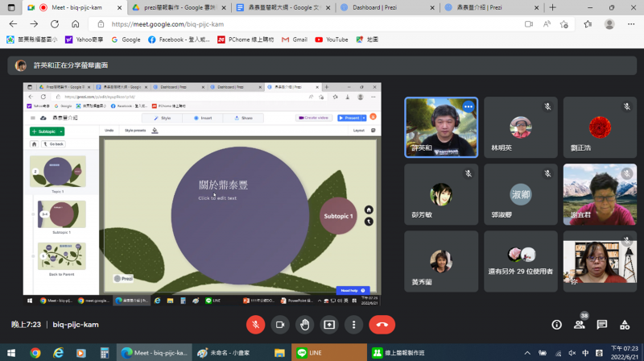Open the LINE app from taskbar
The image size is (644, 361).
click(314, 353)
